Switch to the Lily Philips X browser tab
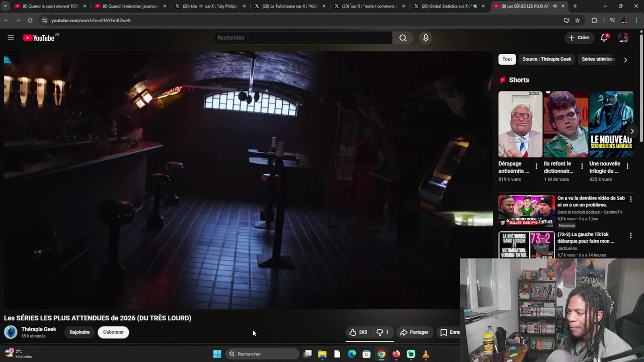 tap(210, 6)
